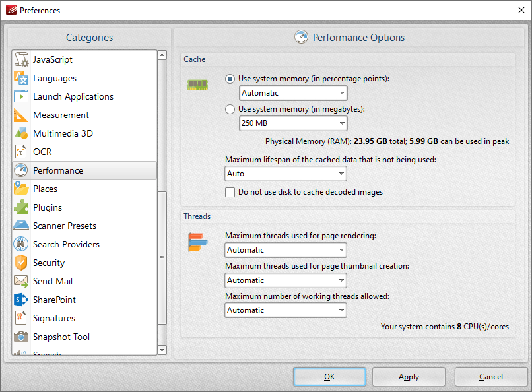This screenshot has width=532, height=392.
Task: Click the Measurement ruler triangle icon
Action: pyautogui.click(x=21, y=115)
